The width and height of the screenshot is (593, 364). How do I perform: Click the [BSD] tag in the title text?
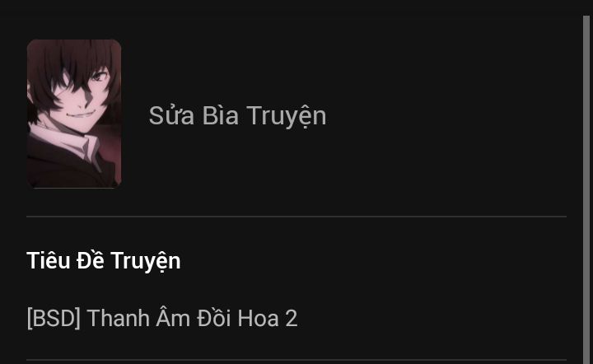(54, 318)
